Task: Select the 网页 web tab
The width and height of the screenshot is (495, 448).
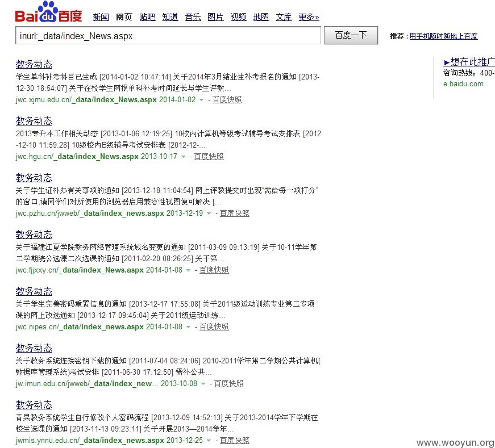Action: tap(124, 16)
